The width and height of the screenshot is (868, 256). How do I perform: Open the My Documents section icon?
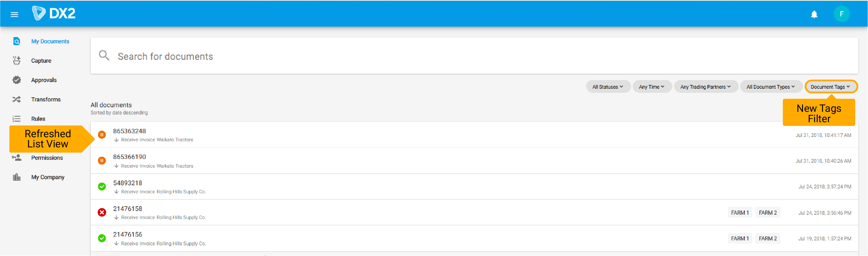[16, 41]
